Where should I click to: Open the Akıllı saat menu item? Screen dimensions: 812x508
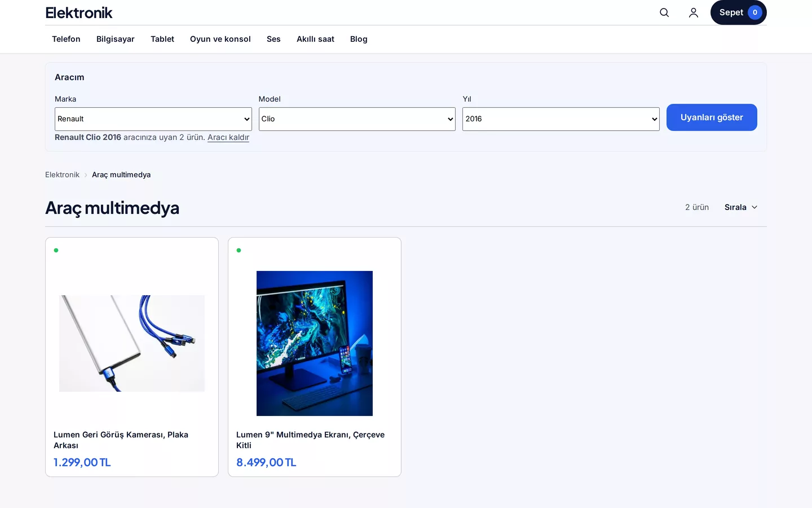click(315, 39)
